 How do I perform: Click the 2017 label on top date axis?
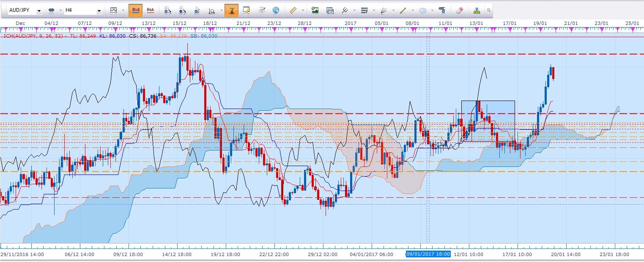[351, 23]
